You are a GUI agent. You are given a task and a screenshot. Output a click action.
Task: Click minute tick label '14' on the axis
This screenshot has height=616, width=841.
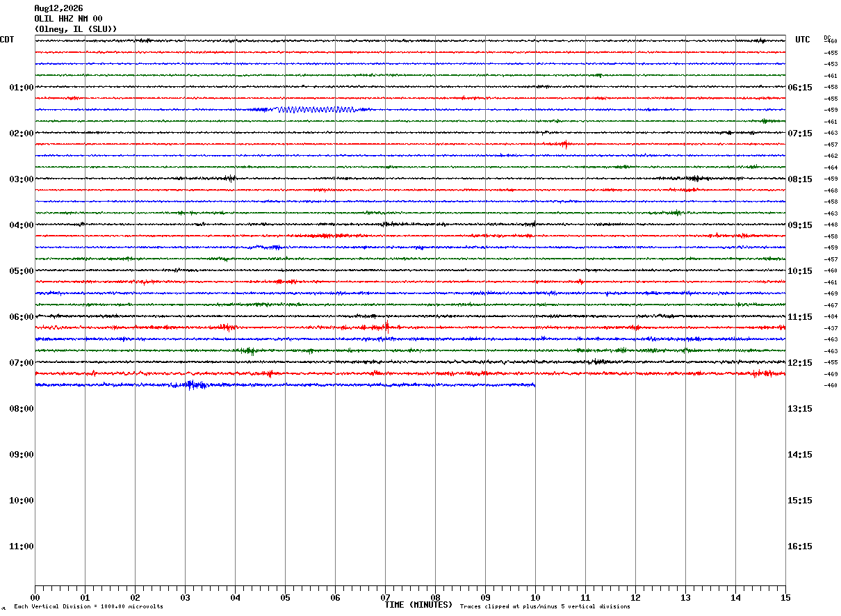click(735, 598)
